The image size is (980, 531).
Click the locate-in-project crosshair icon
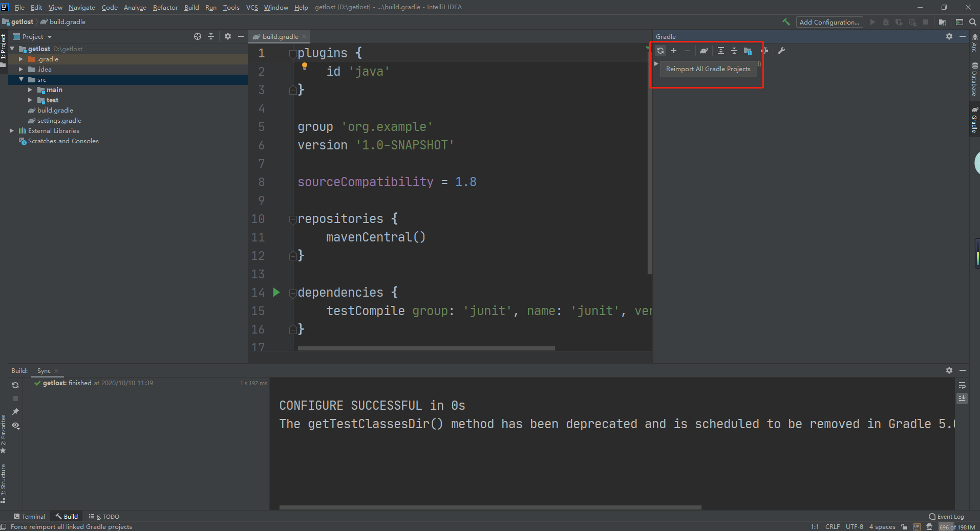198,36
